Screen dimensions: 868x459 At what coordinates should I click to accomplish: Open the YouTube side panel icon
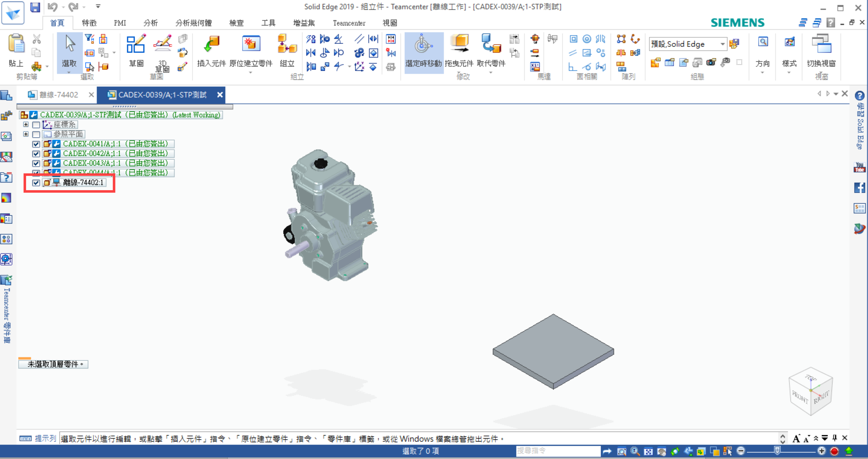(x=859, y=167)
